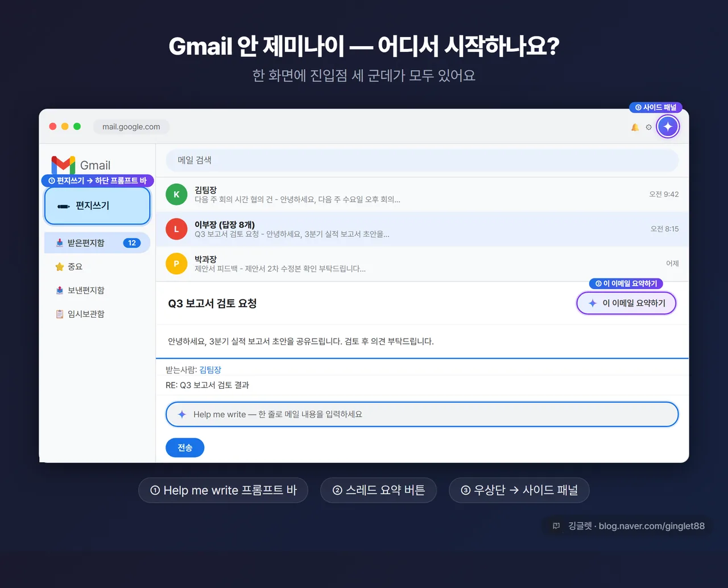The height and width of the screenshot is (588, 728).
Task: Click the mail.google.com address bar
Action: (131, 126)
